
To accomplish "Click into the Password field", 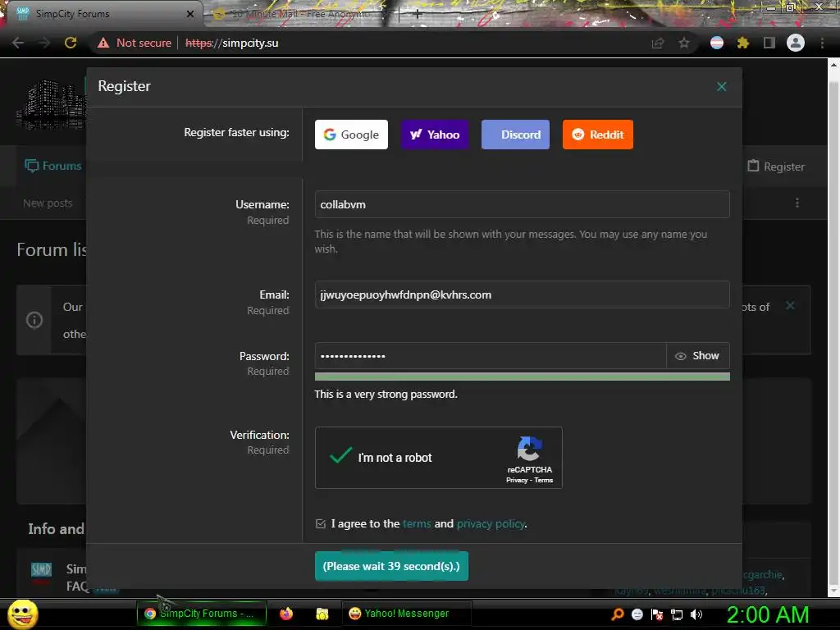I will [491, 356].
